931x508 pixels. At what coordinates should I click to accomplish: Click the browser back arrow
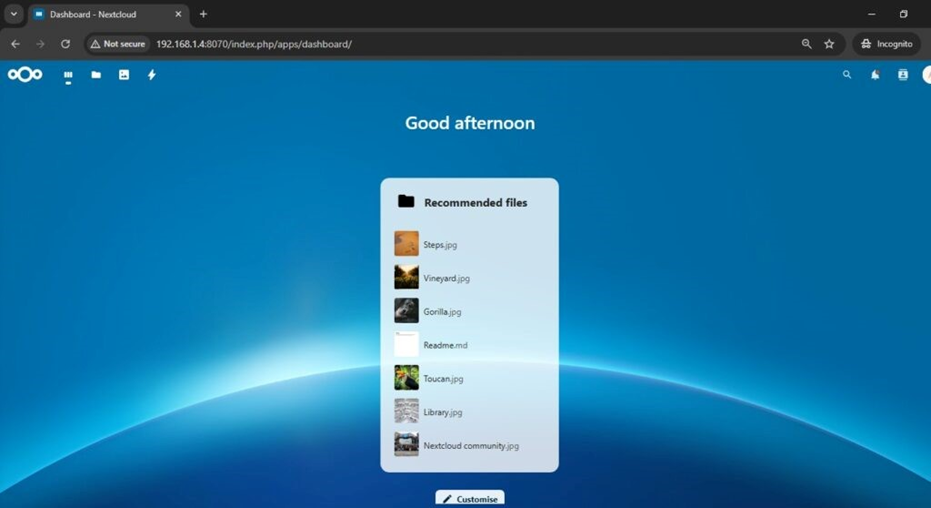click(x=15, y=44)
